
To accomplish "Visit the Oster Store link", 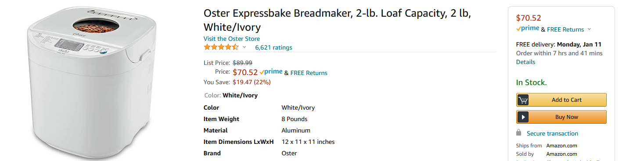I will [x=232, y=39].
